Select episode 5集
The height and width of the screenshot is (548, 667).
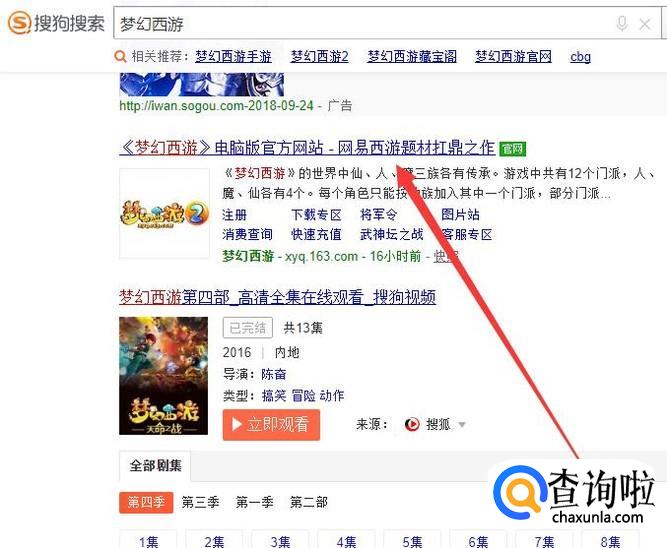coord(412,540)
